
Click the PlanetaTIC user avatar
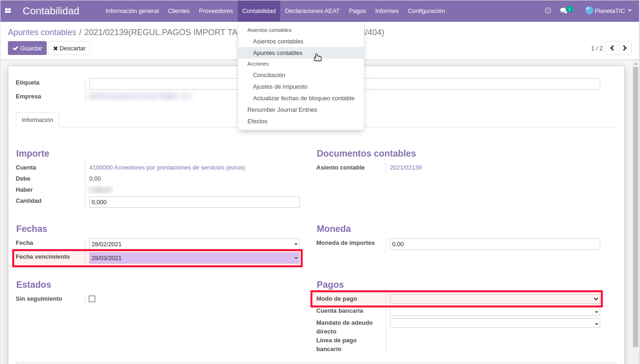click(x=589, y=11)
